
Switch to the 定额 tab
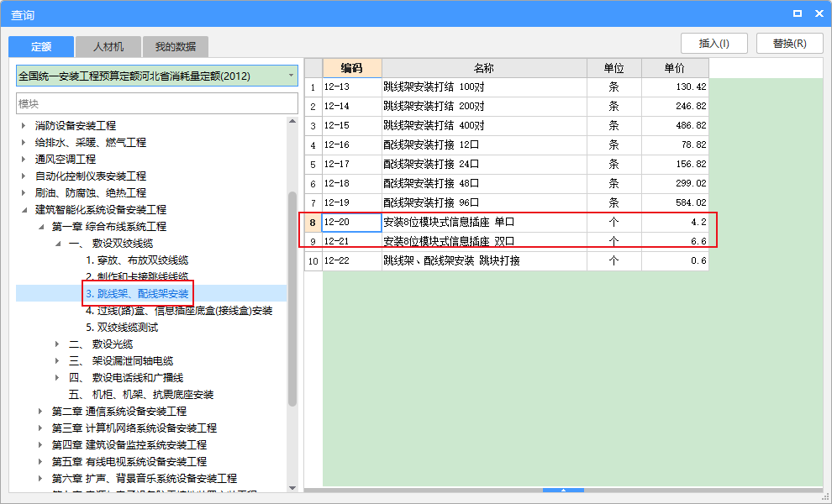pyautogui.click(x=41, y=47)
